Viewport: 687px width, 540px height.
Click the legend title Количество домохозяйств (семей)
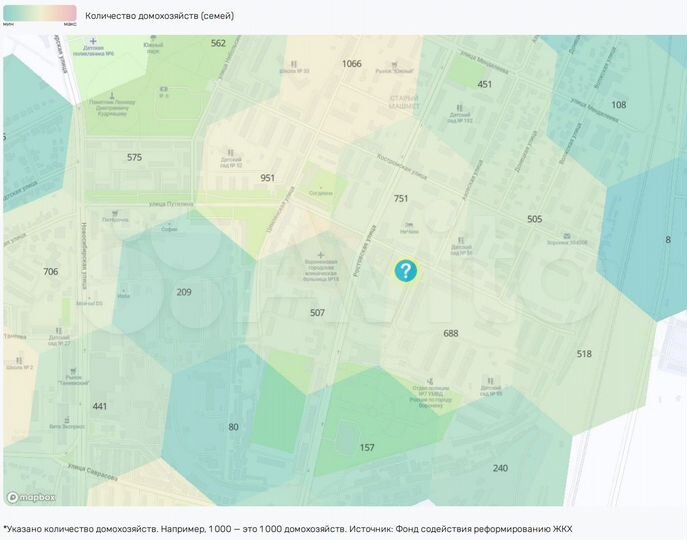coord(159,16)
